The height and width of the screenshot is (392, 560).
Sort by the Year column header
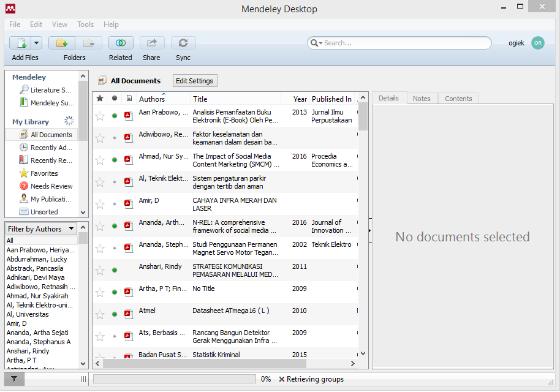pos(295,99)
